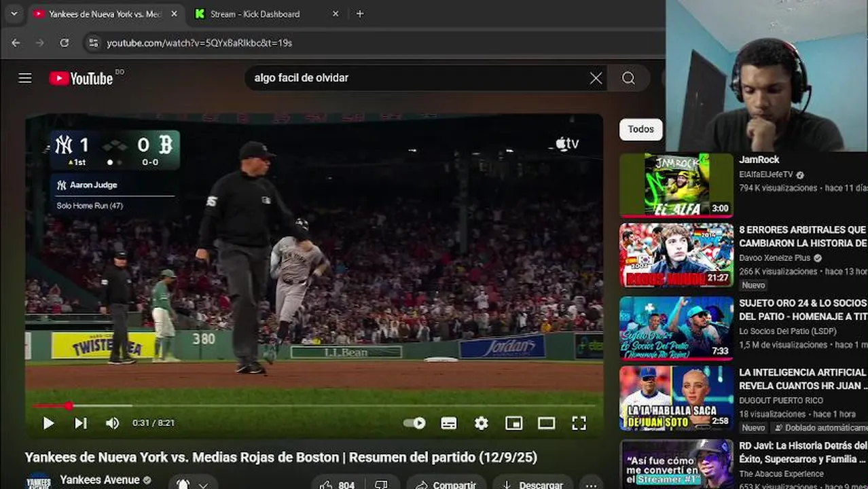Screen dimensions: 868x489
Task: Toggle the autoplay switch in the player
Action: (x=414, y=423)
